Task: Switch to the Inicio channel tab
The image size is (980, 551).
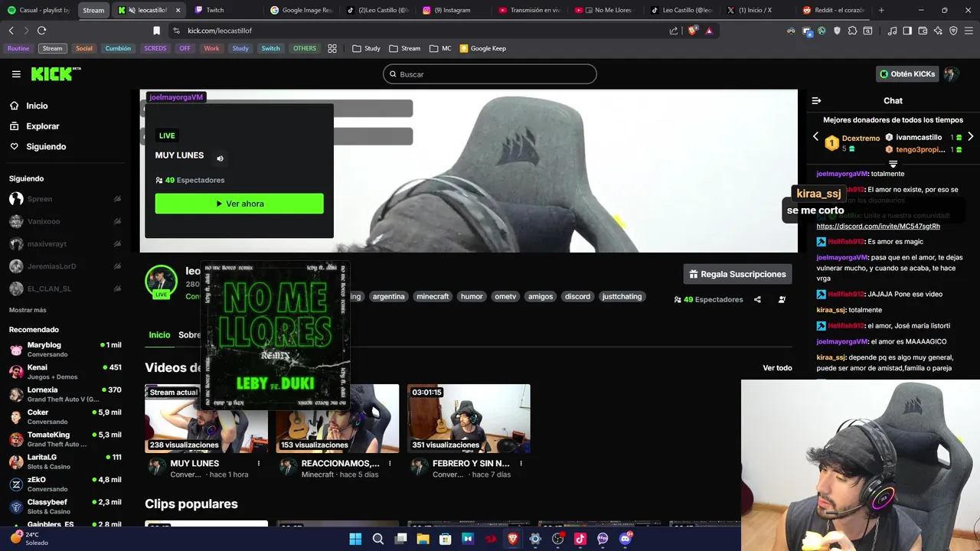Action: (x=159, y=334)
